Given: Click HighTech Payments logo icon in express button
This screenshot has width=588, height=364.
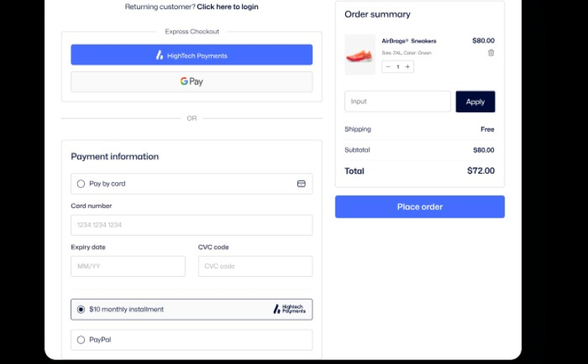Looking at the screenshot, I should pyautogui.click(x=159, y=55).
